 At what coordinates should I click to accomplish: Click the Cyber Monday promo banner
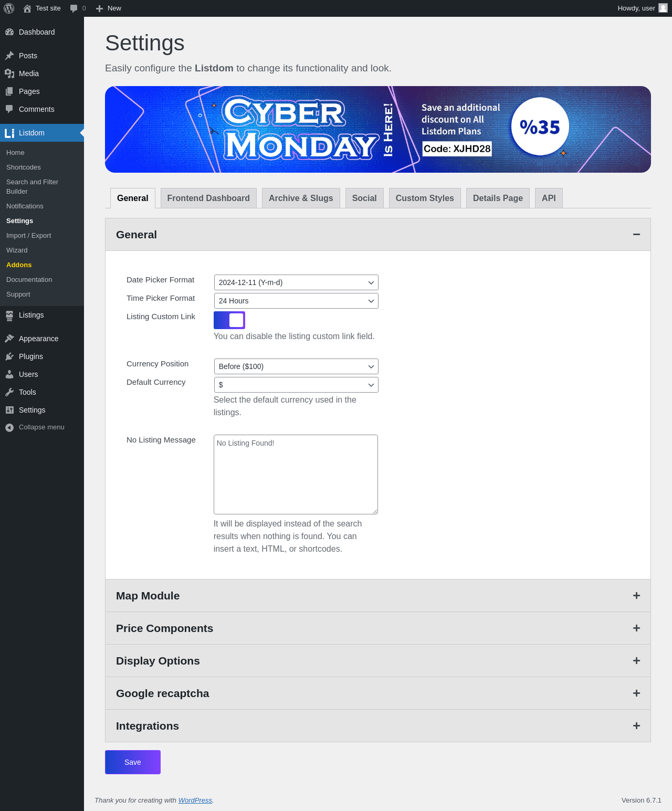click(x=378, y=129)
